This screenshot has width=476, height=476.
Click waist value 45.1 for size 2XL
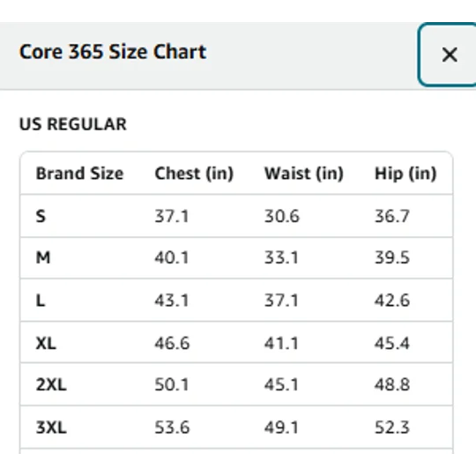coord(281,385)
